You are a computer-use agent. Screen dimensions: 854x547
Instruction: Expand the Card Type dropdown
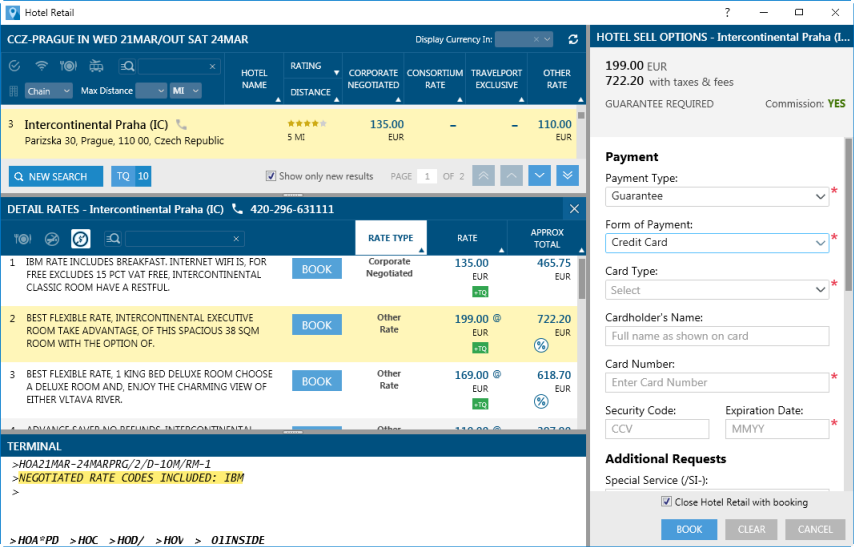[717, 290]
